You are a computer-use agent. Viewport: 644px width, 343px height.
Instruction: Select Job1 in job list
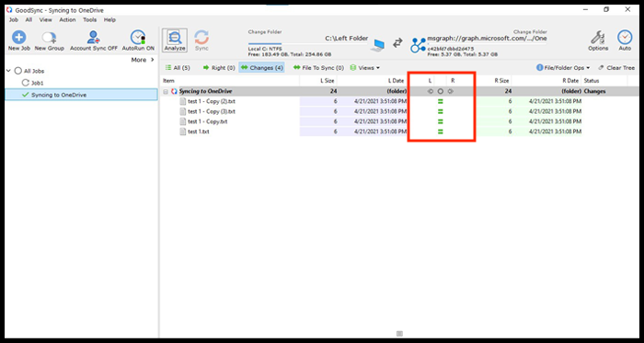coord(37,83)
